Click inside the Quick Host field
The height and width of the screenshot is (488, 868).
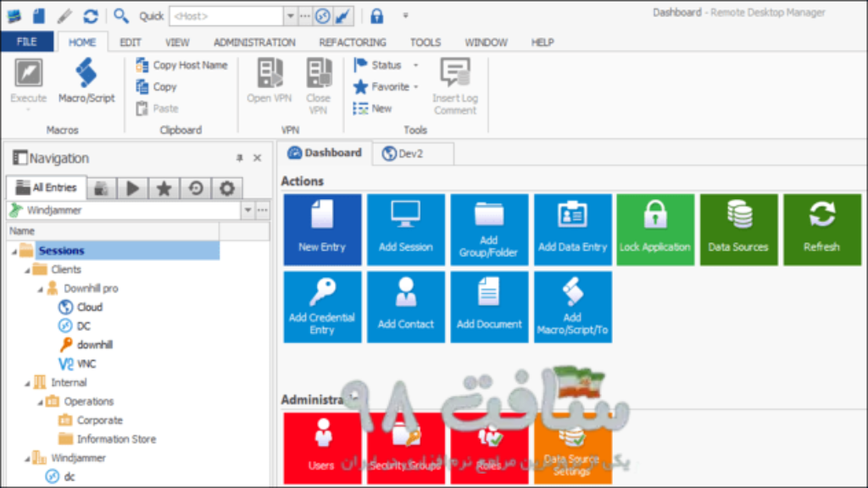227,16
